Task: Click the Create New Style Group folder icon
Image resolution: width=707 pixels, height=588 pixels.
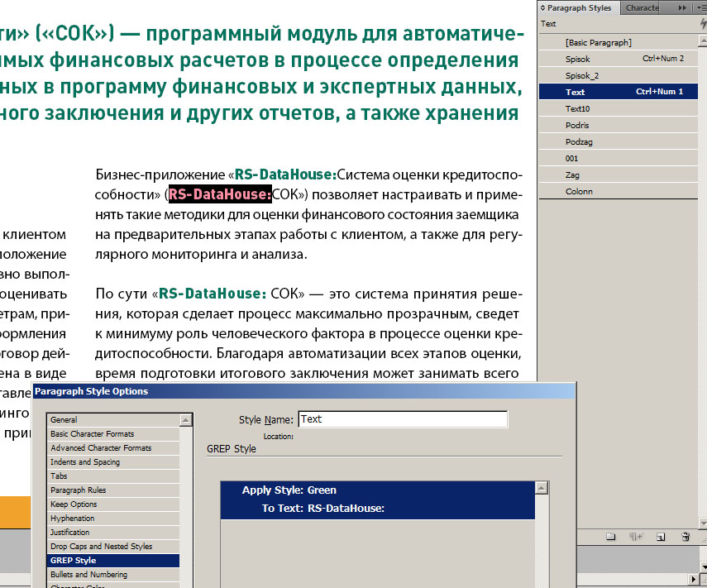Action: pyautogui.click(x=610, y=537)
